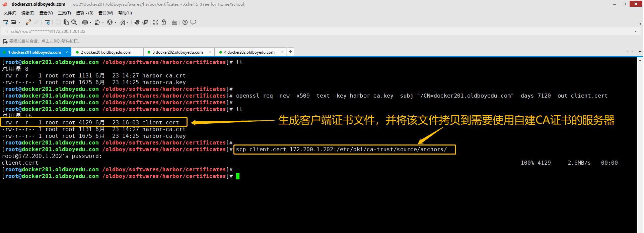Click the Print icon
Screen dimensions: 644x233
point(85,22)
